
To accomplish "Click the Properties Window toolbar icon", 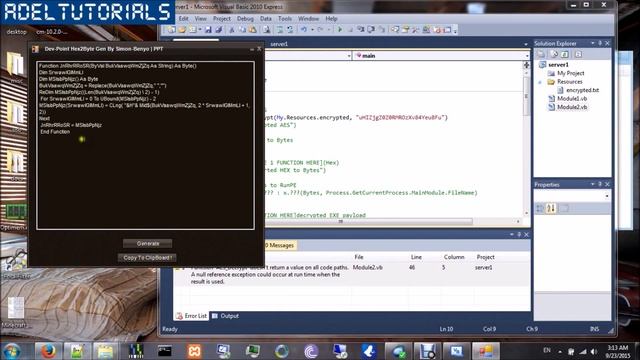I will coord(405,29).
